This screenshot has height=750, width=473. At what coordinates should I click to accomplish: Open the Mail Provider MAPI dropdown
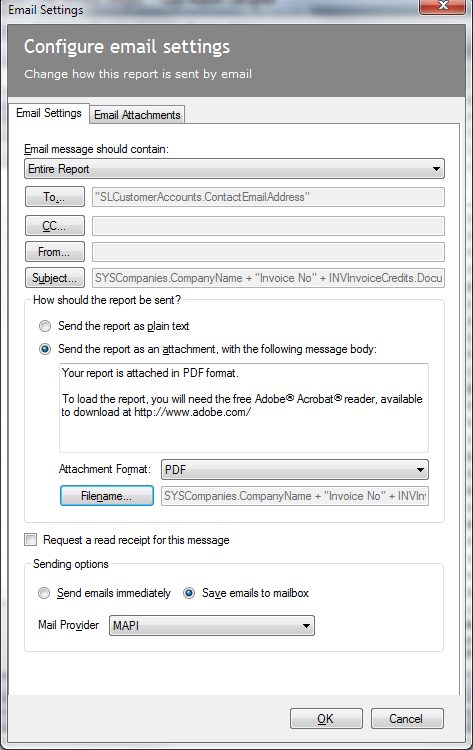pos(212,626)
